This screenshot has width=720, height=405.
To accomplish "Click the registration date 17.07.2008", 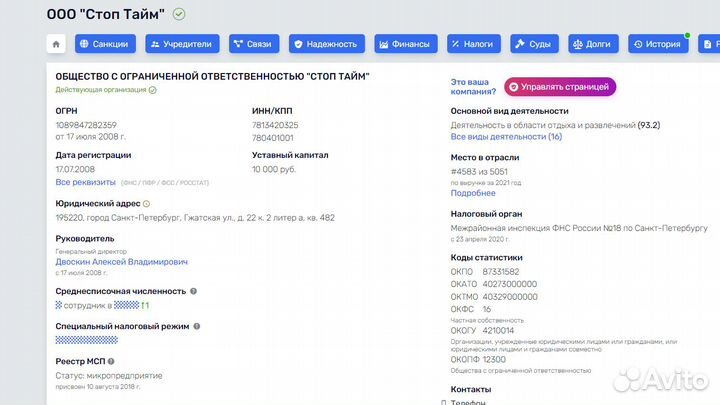I will (75, 169).
